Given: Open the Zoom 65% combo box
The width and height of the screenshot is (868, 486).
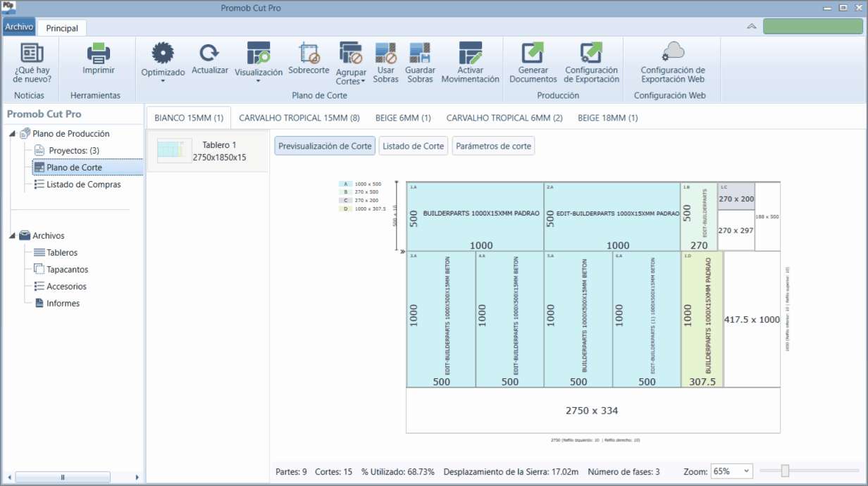Looking at the screenshot, I should pyautogui.click(x=732, y=471).
